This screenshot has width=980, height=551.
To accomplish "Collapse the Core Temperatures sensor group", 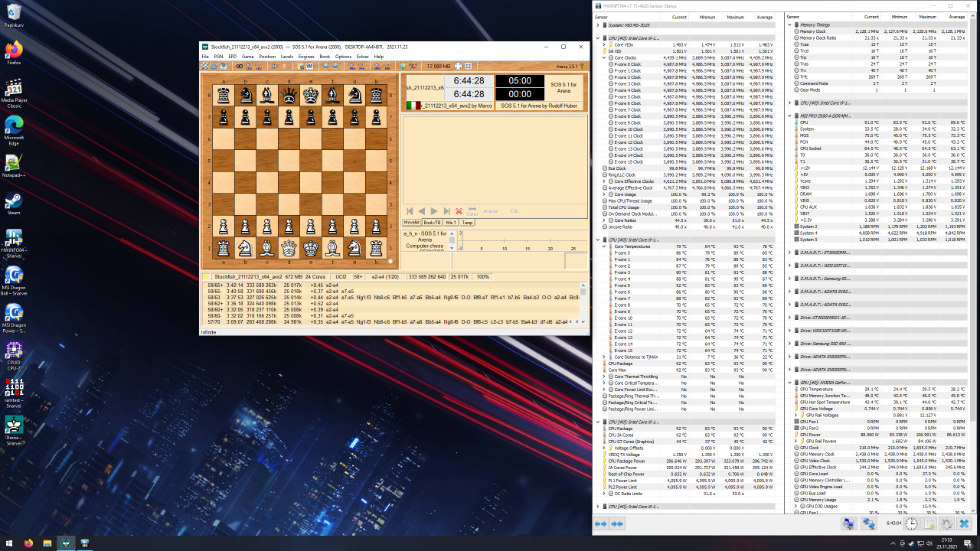I will click(x=605, y=246).
